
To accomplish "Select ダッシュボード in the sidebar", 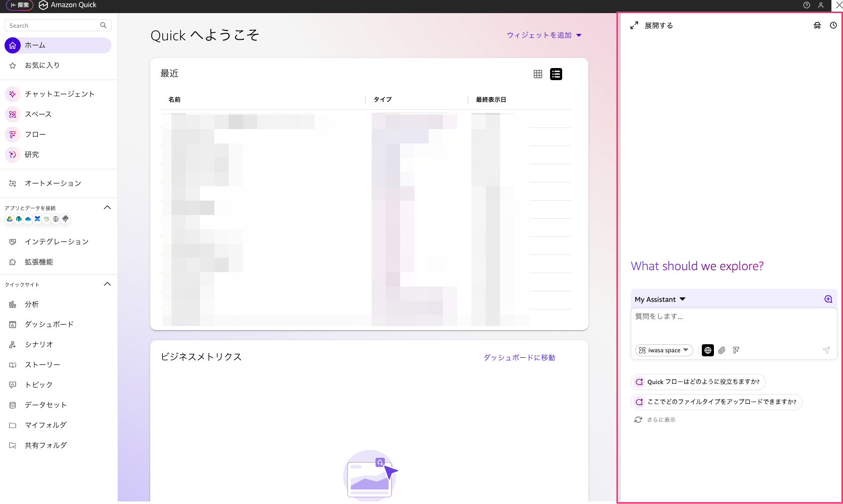I will (48, 324).
